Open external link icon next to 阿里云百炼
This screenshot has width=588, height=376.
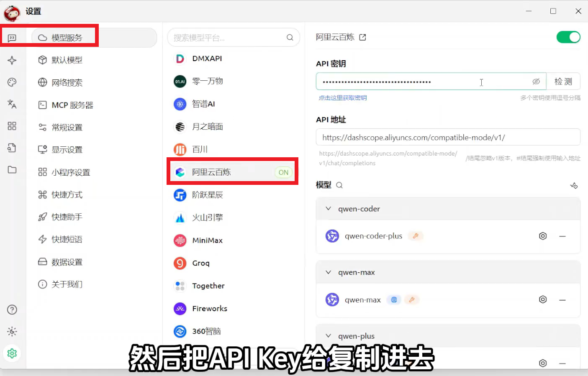click(x=362, y=37)
